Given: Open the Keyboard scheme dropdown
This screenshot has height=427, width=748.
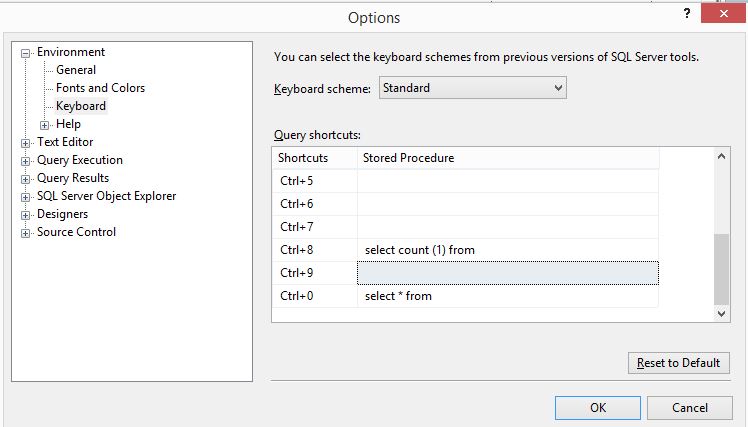Looking at the screenshot, I should click(473, 88).
